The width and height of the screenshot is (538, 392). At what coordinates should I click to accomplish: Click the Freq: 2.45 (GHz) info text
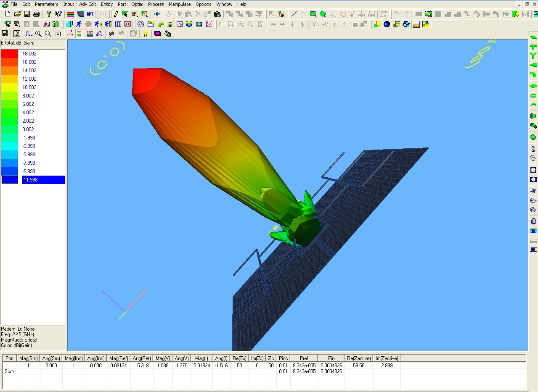17,334
